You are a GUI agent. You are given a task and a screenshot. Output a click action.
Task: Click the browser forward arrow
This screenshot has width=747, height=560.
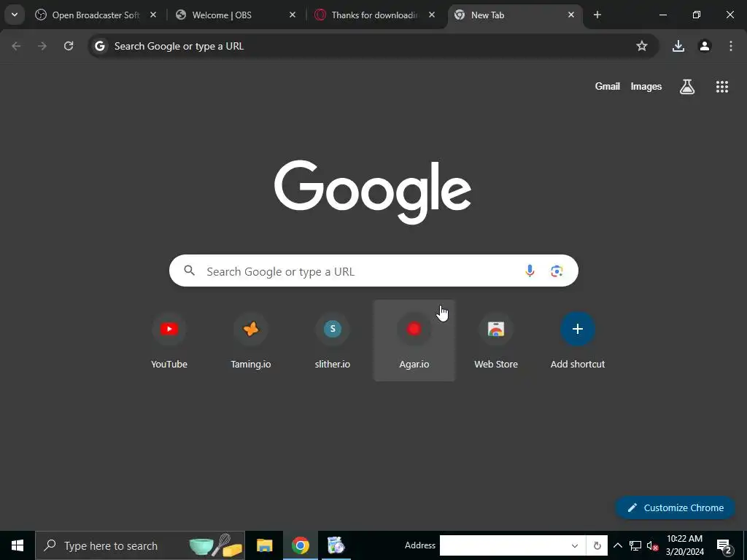tap(42, 46)
